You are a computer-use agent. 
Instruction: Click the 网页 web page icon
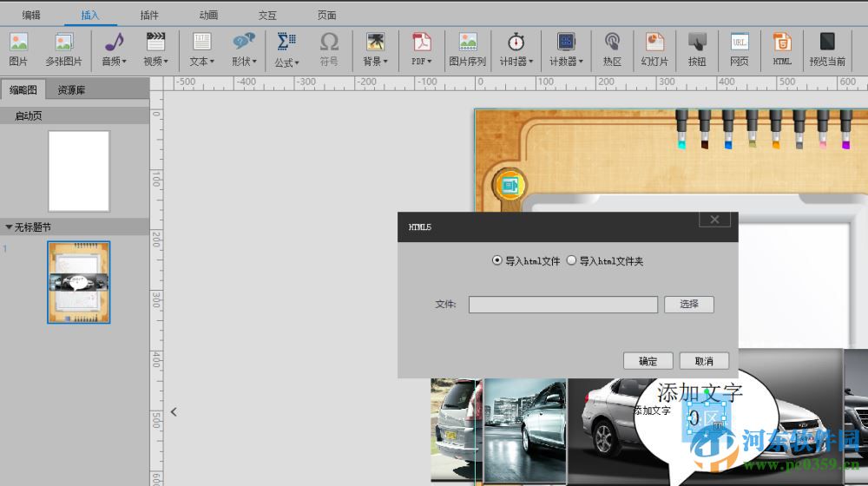pos(739,49)
